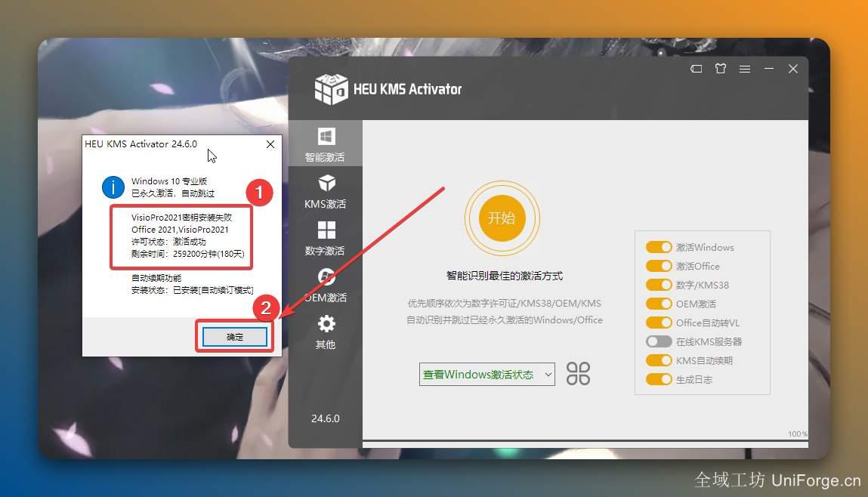The width and height of the screenshot is (868, 497).
Task: Open the 智能激活 sidebar tab
Action: [326, 144]
